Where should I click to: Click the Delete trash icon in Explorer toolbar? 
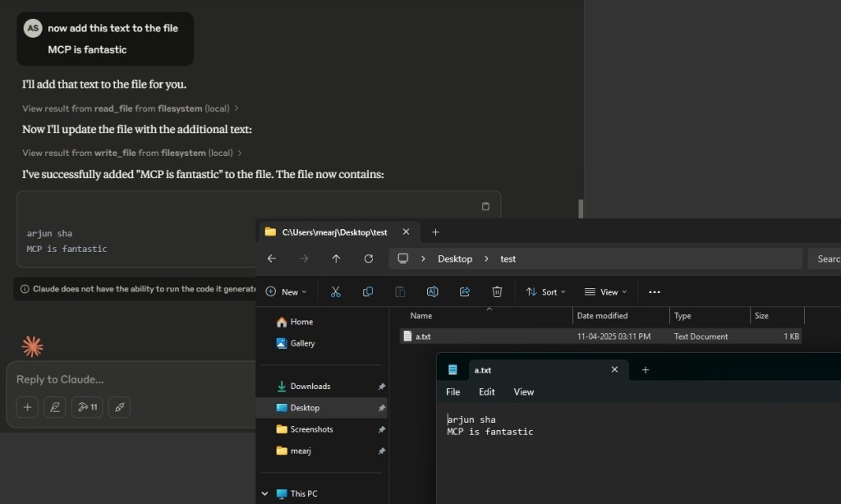pos(497,291)
